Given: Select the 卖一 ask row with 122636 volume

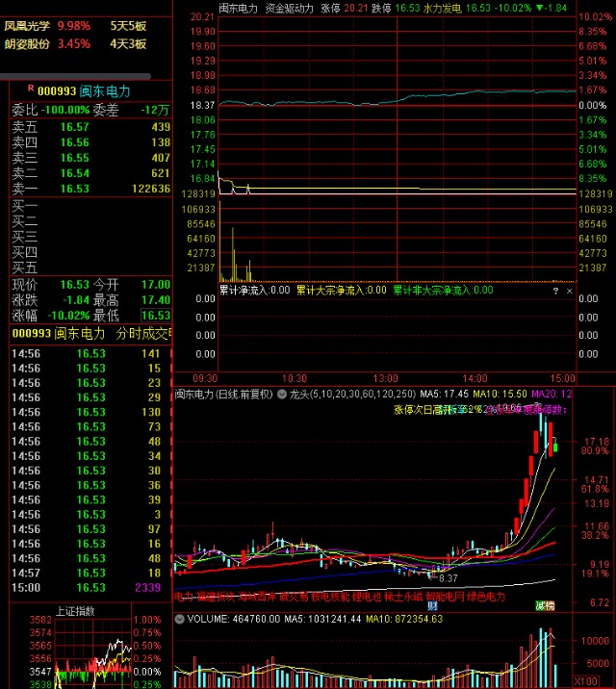Looking at the screenshot, I should point(90,189).
